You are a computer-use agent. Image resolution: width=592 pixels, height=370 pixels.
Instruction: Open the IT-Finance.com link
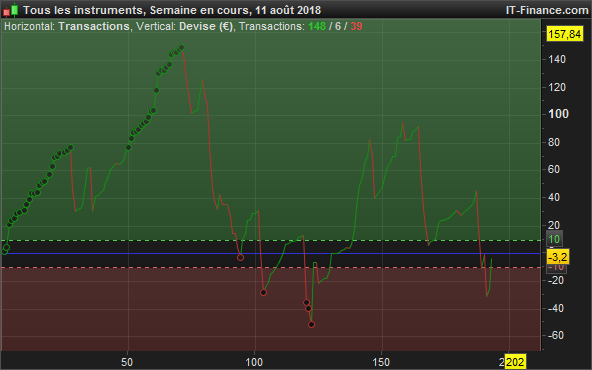tap(547, 10)
